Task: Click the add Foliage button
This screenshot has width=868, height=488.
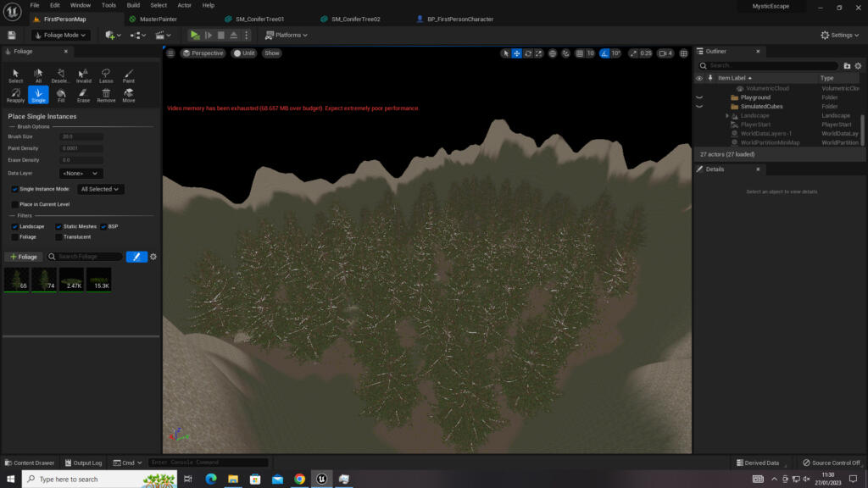Action: (x=23, y=257)
